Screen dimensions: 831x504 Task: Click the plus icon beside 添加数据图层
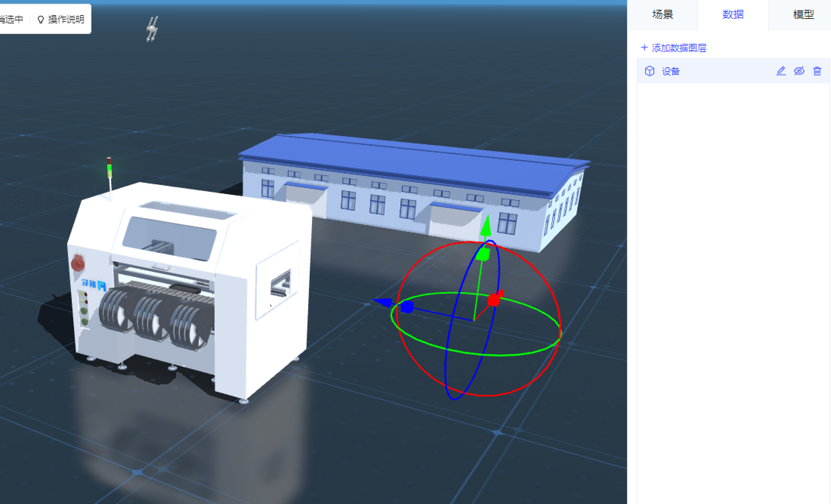[644, 48]
